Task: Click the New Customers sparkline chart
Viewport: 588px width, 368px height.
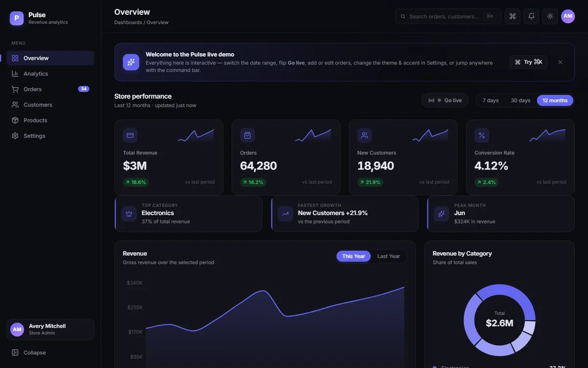Action: point(430,135)
